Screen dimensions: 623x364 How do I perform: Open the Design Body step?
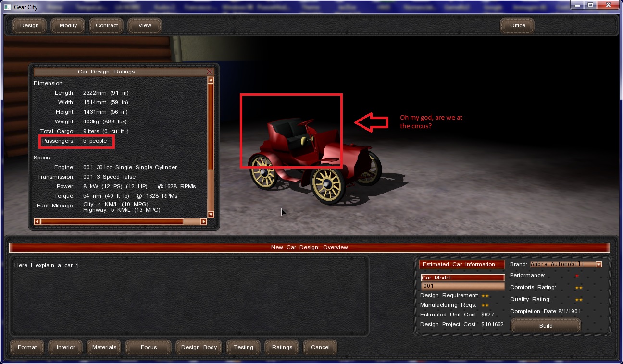[x=199, y=347]
